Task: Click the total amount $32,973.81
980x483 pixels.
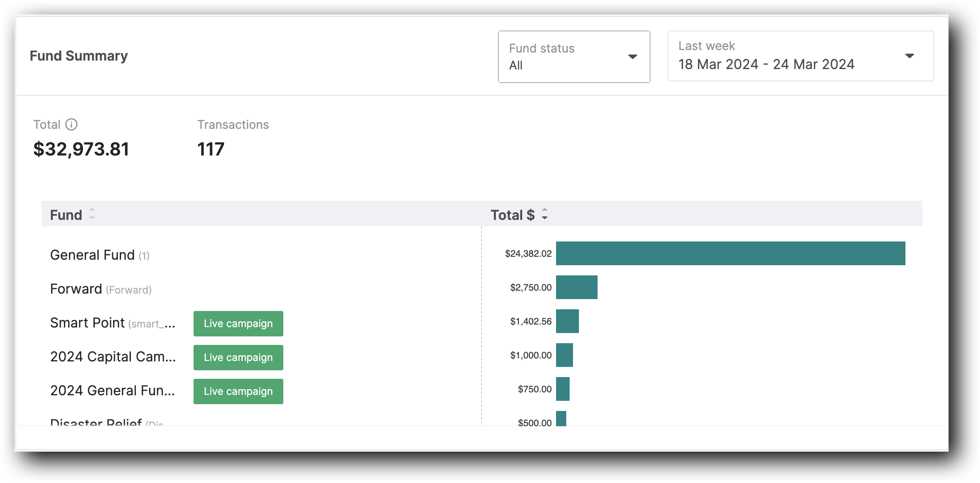Action: click(x=81, y=149)
